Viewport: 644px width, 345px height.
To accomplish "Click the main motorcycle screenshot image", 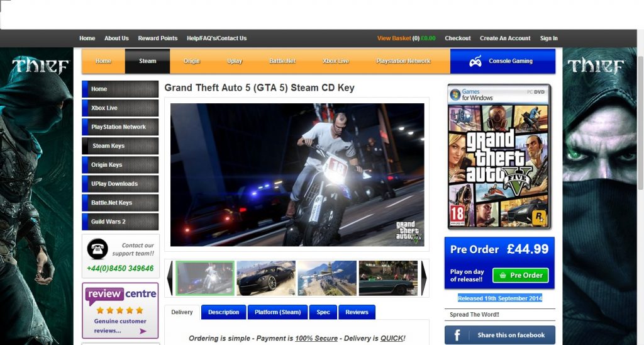I will click(297, 174).
